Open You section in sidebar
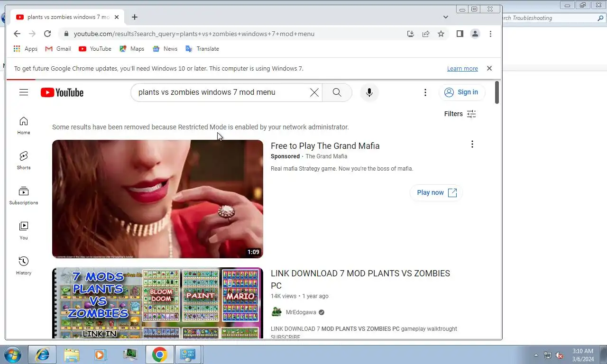 [24, 231]
